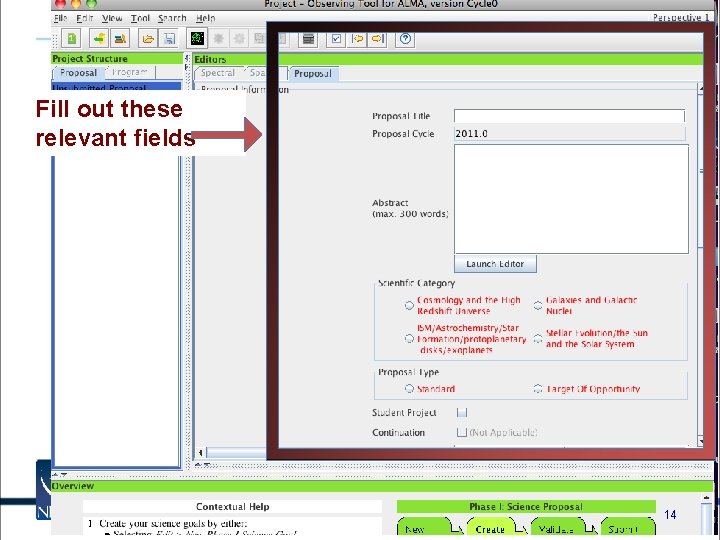The height and width of the screenshot is (540, 720).
Task: Switch to Program tab in Project Structure
Action: pyautogui.click(x=130, y=72)
